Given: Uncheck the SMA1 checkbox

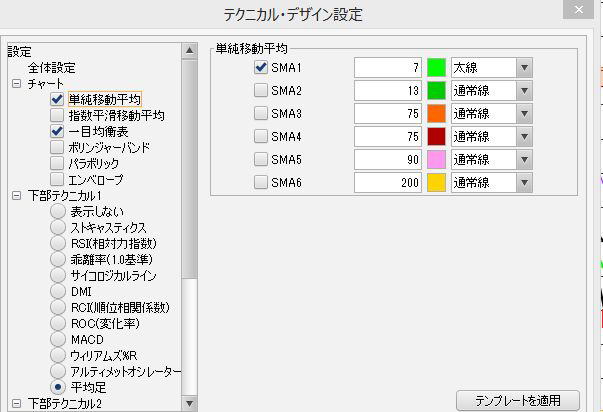Looking at the screenshot, I should point(261,68).
